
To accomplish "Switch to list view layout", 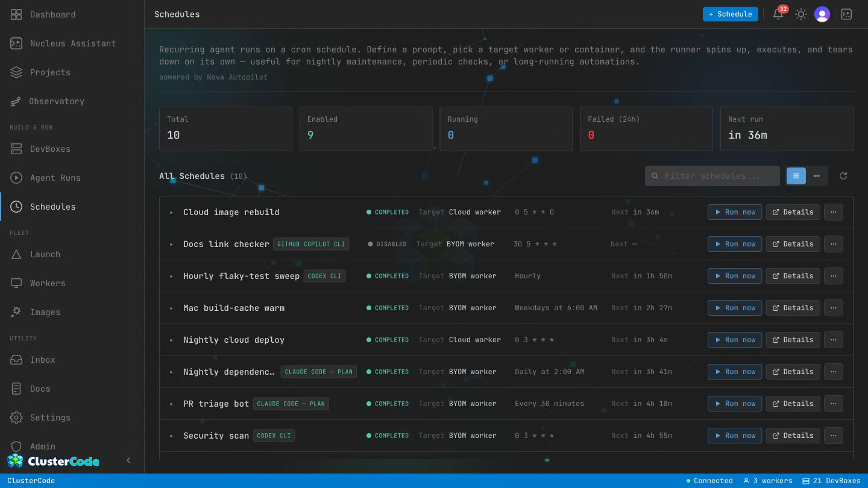I will click(796, 176).
